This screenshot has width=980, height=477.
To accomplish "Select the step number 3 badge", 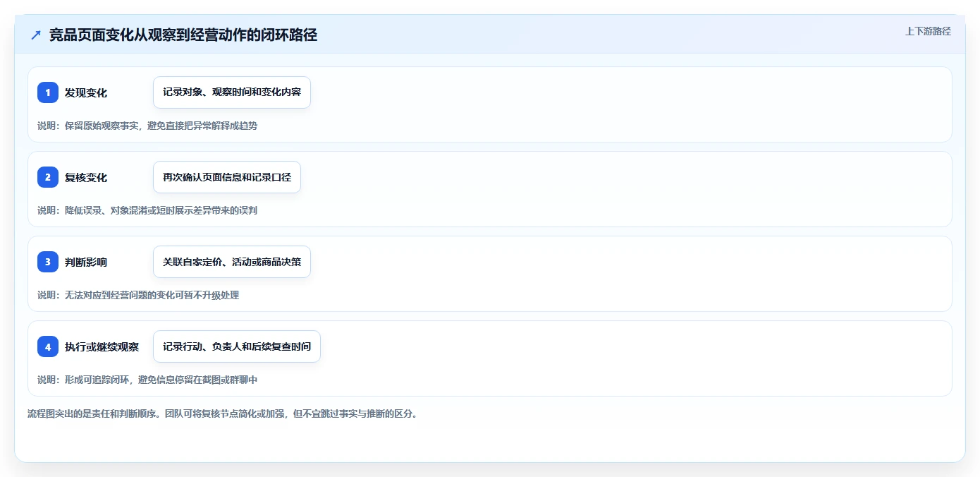I will pyautogui.click(x=48, y=262).
